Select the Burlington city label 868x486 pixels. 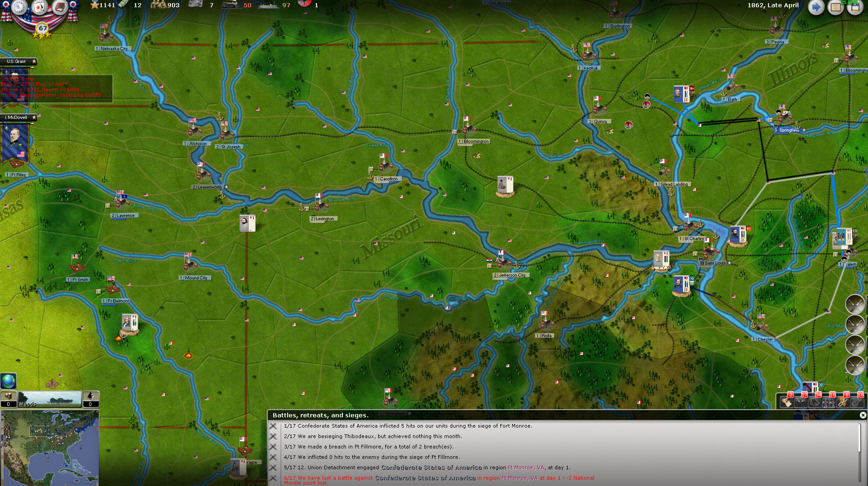tap(618, 26)
